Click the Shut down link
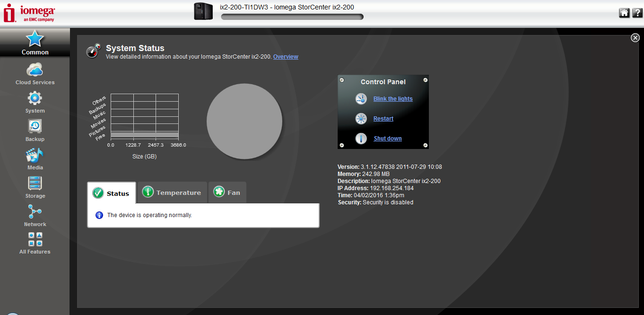644x315 pixels. (388, 139)
